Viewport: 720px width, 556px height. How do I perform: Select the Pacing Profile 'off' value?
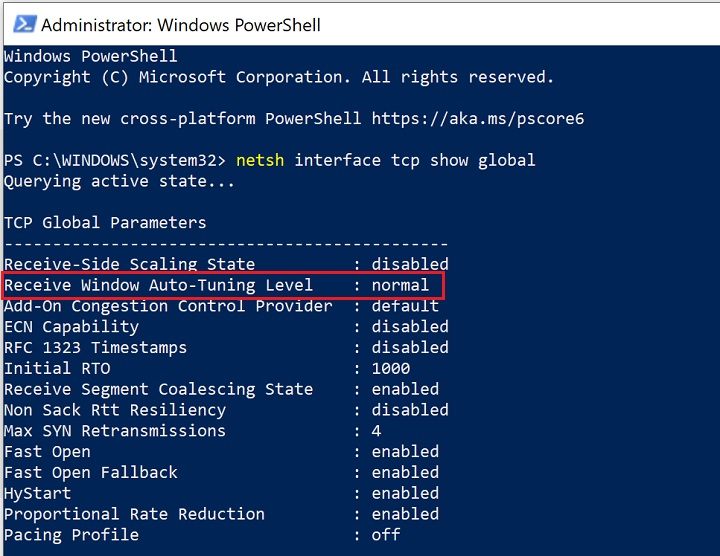386,535
